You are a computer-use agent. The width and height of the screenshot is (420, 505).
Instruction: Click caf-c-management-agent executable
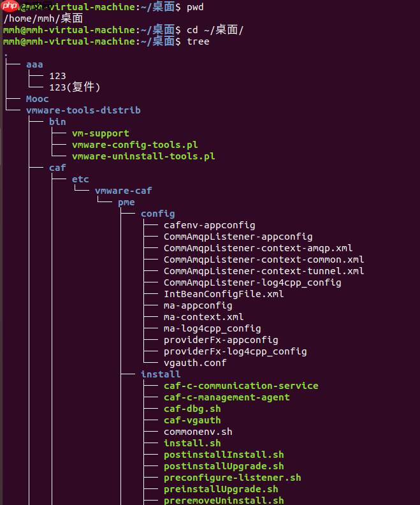pyautogui.click(x=226, y=397)
